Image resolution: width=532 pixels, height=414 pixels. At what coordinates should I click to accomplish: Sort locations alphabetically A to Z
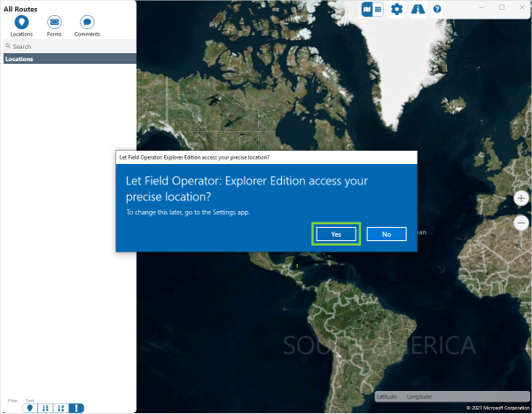click(x=60, y=408)
